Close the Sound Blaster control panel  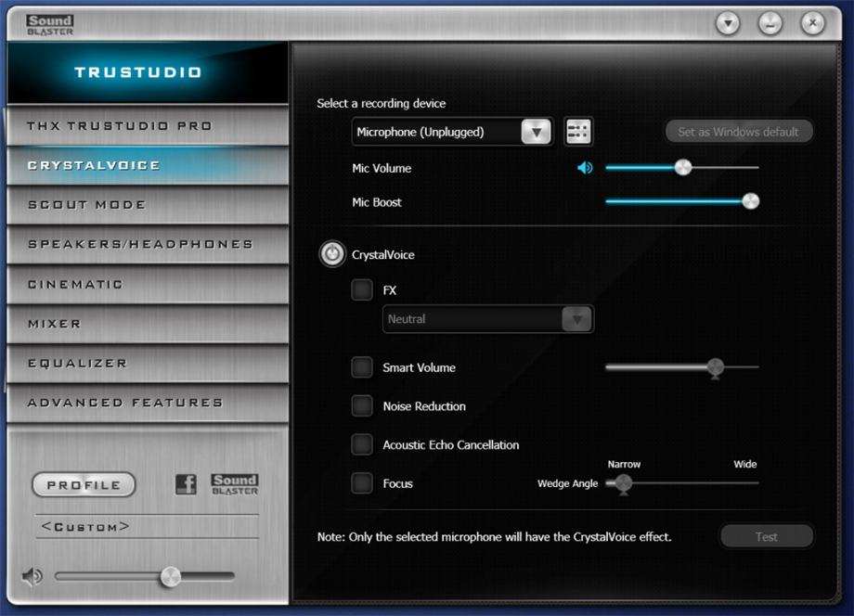[x=812, y=23]
